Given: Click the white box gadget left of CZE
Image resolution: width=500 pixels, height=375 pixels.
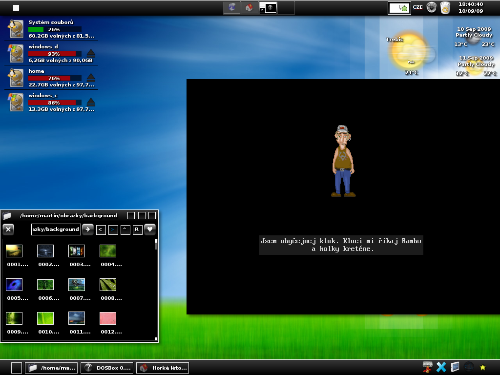Looking at the screenshot, I should pos(399,8).
